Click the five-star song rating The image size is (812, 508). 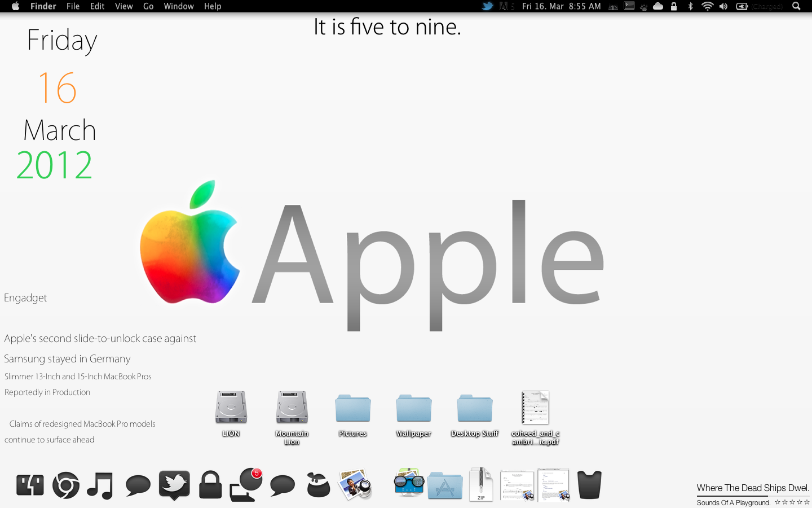click(792, 502)
